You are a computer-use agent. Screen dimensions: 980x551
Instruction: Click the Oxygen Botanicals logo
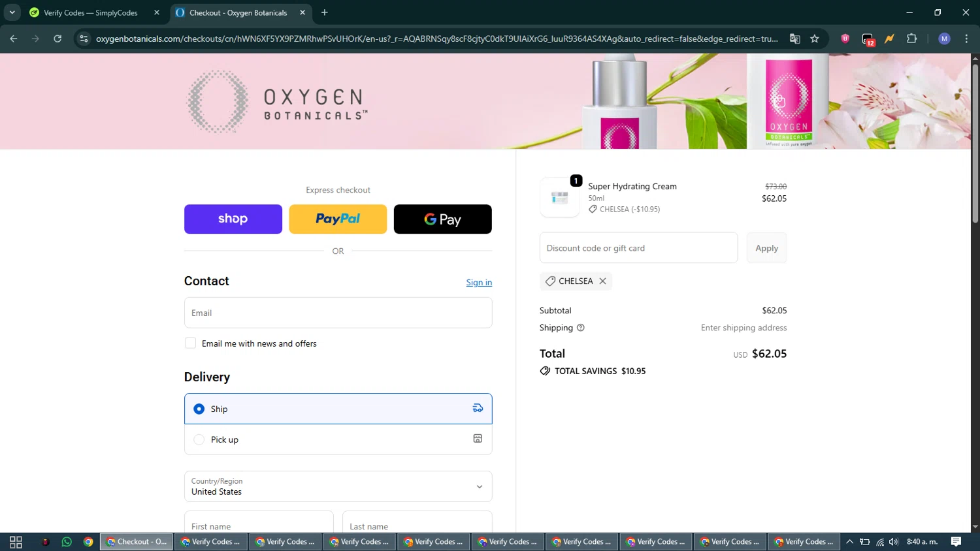pyautogui.click(x=278, y=102)
